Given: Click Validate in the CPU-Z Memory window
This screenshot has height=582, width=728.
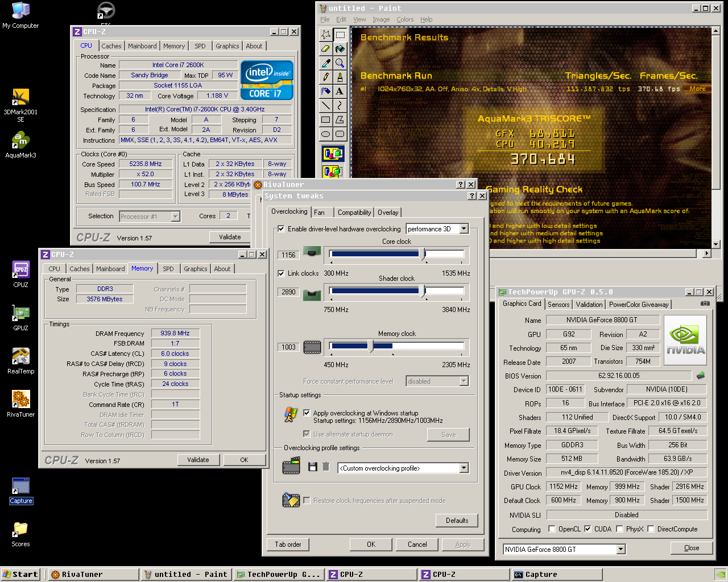Looking at the screenshot, I should [x=198, y=460].
